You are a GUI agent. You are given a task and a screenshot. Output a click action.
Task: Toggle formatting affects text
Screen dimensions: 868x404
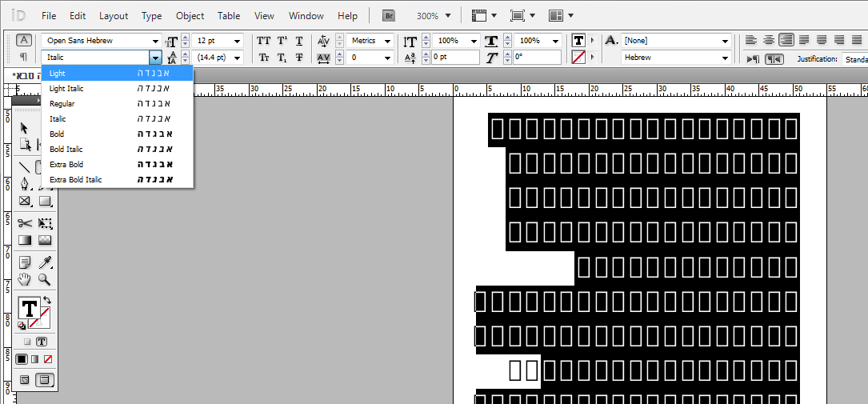42,342
